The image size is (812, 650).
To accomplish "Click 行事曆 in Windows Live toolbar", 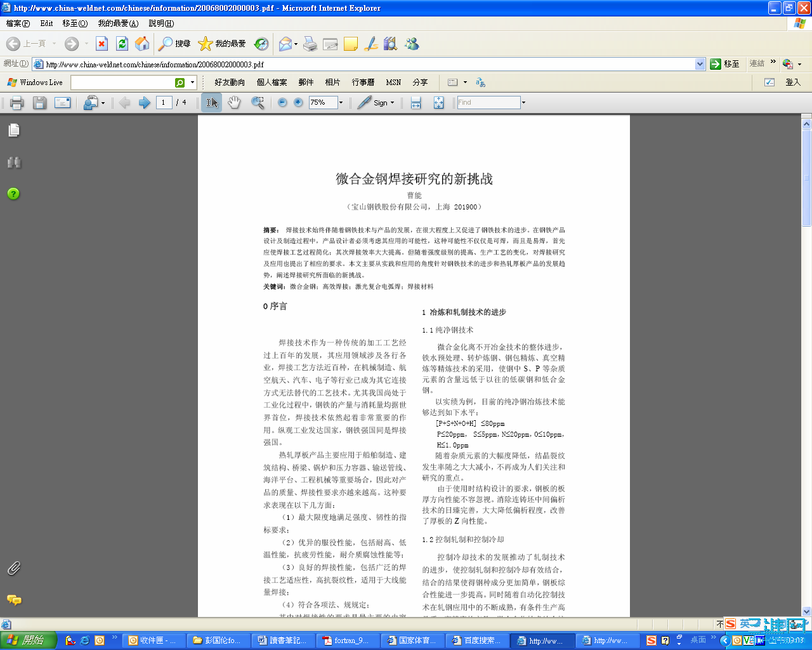I will (x=363, y=83).
